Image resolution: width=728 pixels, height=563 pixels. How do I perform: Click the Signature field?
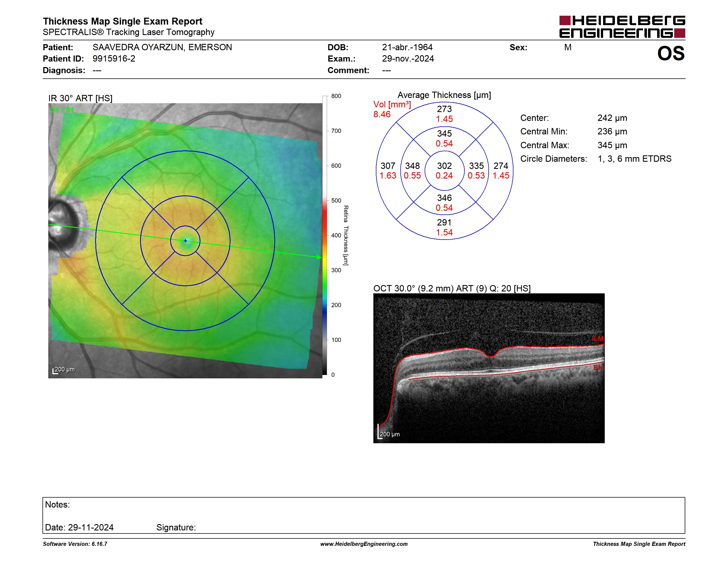[176, 527]
